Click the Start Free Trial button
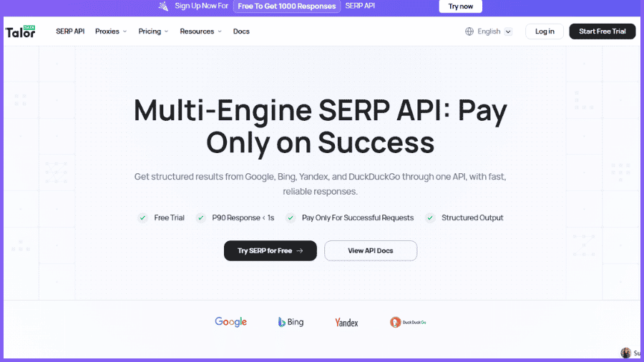This screenshot has width=644, height=362. pos(602,31)
